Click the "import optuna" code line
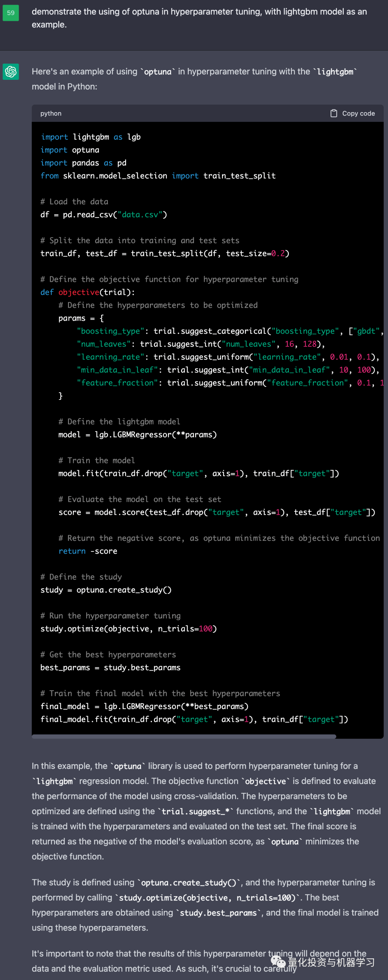Viewport: 388px width, 980px height. pyautogui.click(x=70, y=150)
